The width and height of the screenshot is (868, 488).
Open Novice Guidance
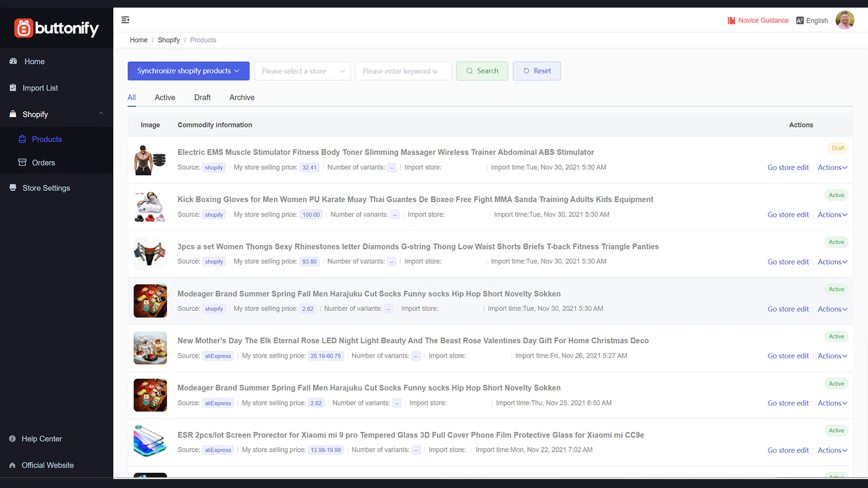(x=758, y=21)
